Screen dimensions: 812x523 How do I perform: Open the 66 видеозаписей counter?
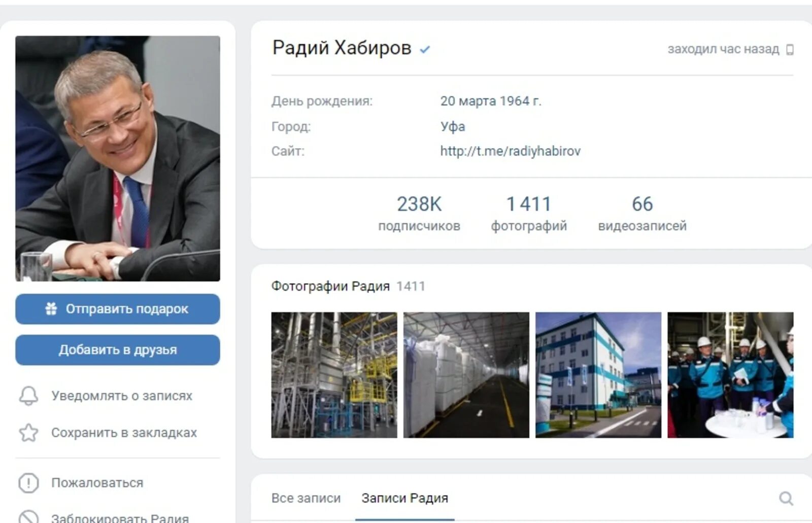642,214
